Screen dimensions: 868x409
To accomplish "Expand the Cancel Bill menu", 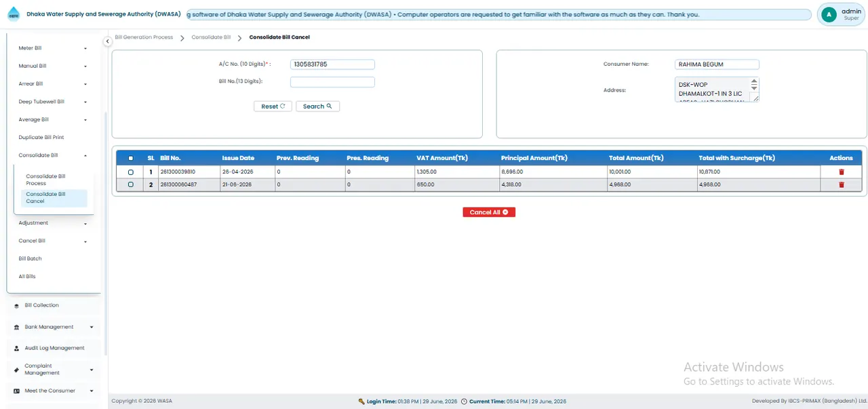I will (85, 241).
